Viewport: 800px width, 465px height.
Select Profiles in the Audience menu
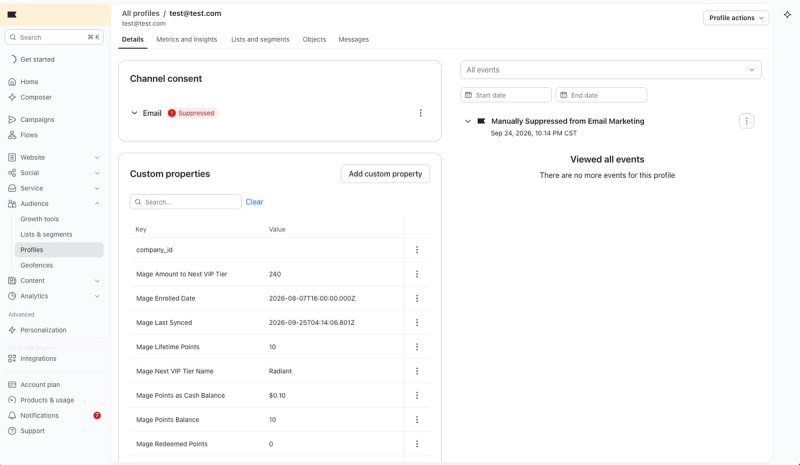click(x=59, y=250)
